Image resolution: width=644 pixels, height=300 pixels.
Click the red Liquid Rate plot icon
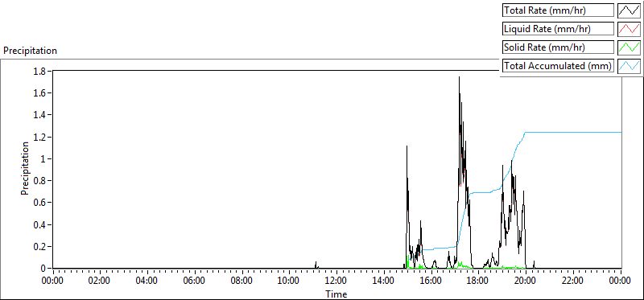tap(629, 29)
